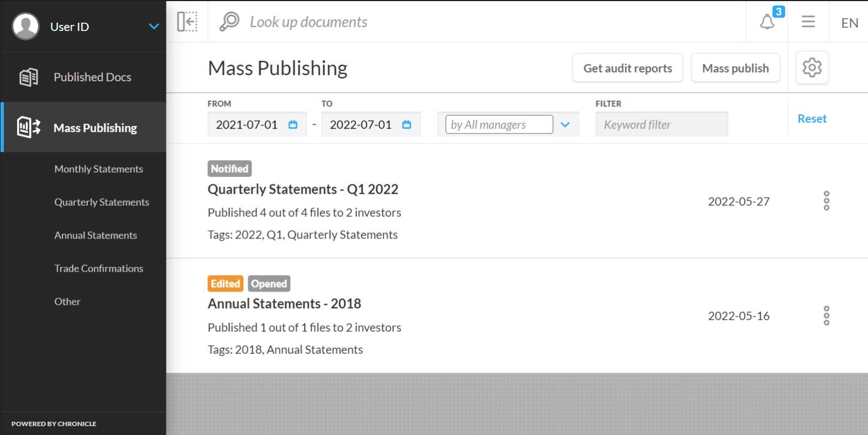Collapse the sidebar panel icon
Image resolution: width=868 pixels, height=435 pixels.
(x=187, y=22)
